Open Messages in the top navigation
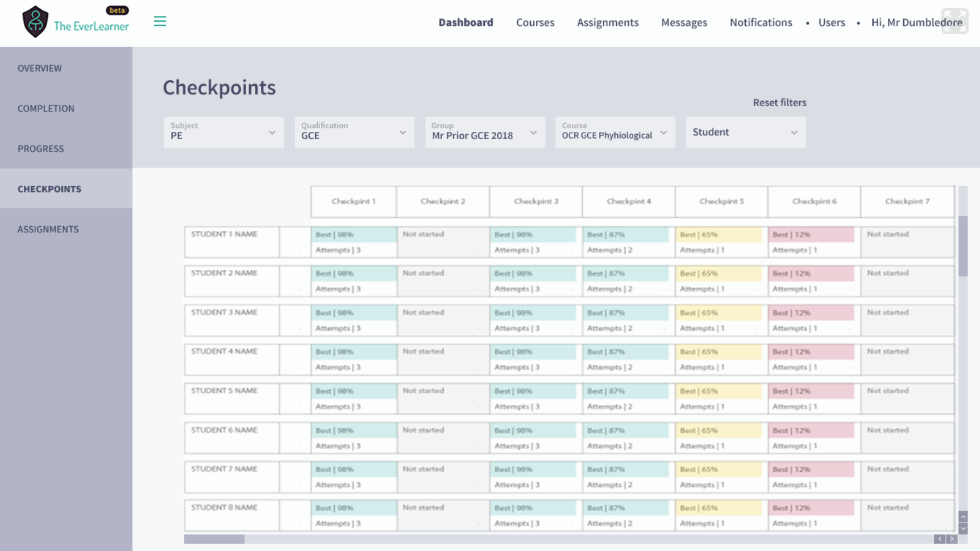 (x=684, y=22)
